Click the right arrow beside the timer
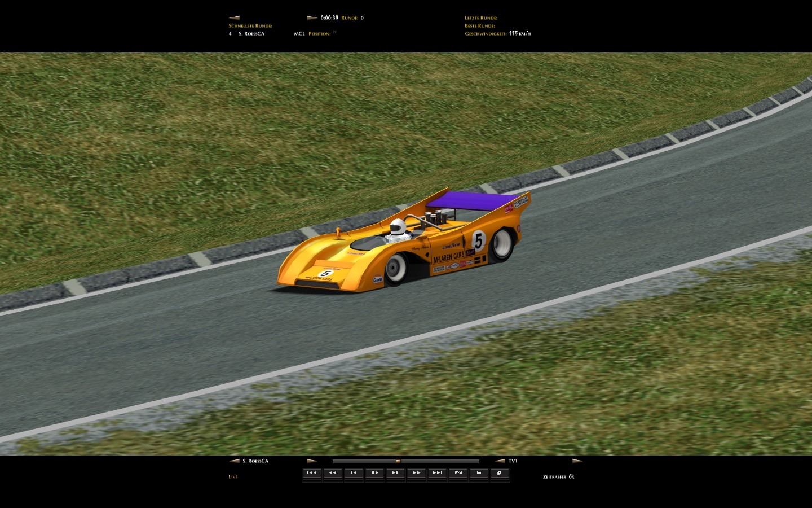Screen dimensions: 812x508 click(x=312, y=18)
